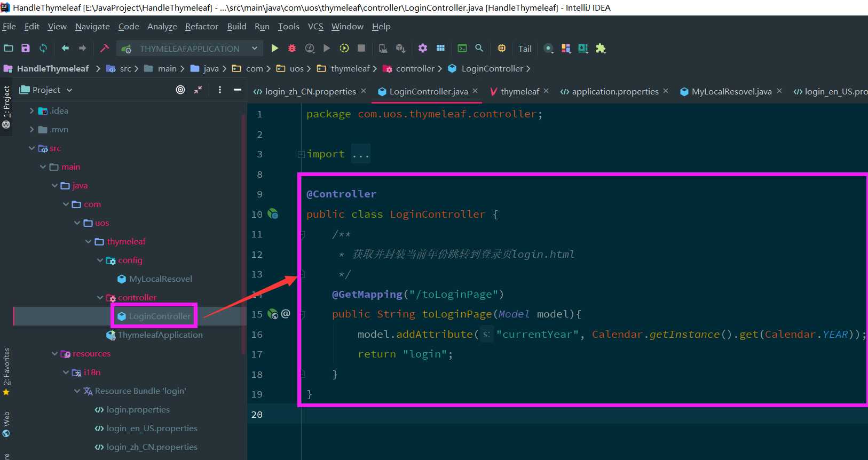Build the project with the hammer icon
The image size is (868, 460).
[105, 48]
